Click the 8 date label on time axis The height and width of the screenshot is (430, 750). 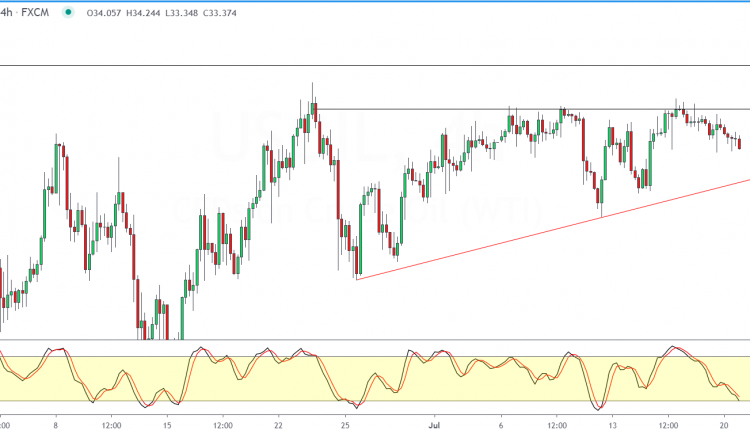coord(56,425)
